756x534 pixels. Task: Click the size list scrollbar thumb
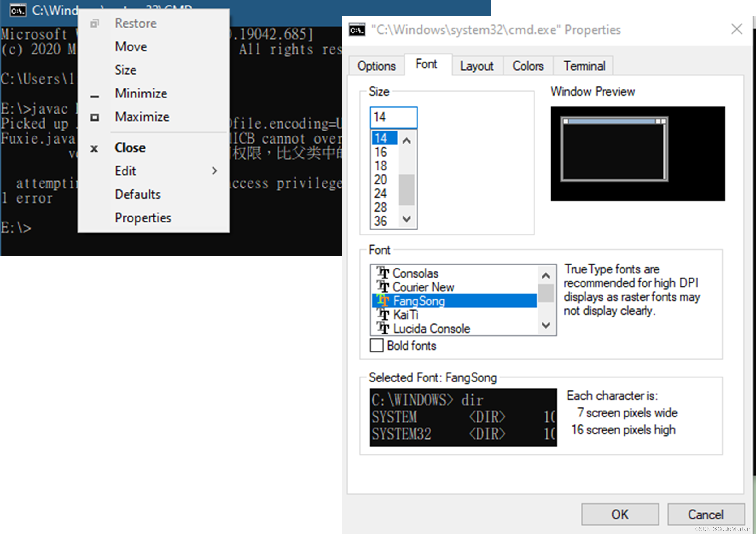point(407,190)
